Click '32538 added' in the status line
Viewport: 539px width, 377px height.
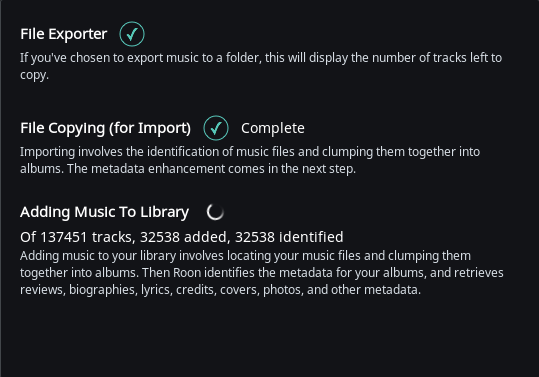[x=183, y=237]
